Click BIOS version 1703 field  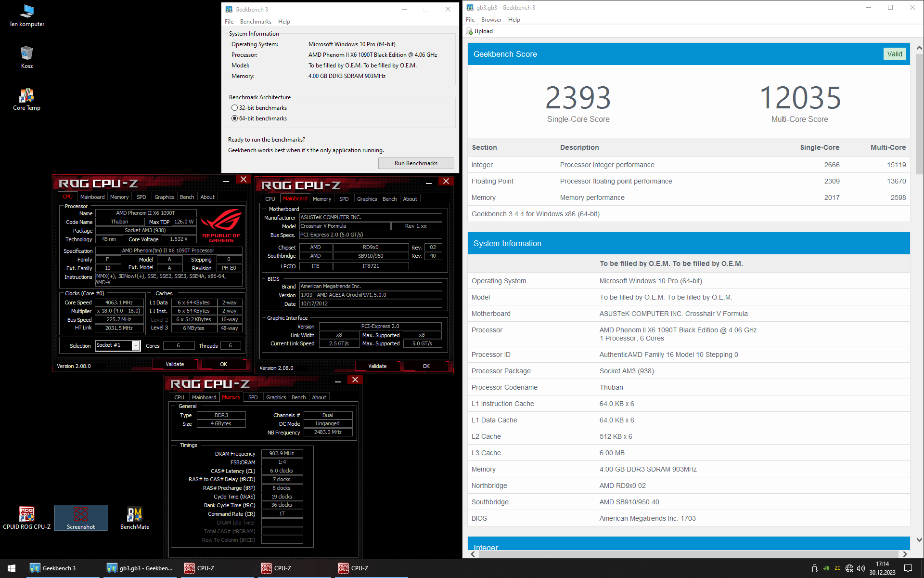click(371, 295)
